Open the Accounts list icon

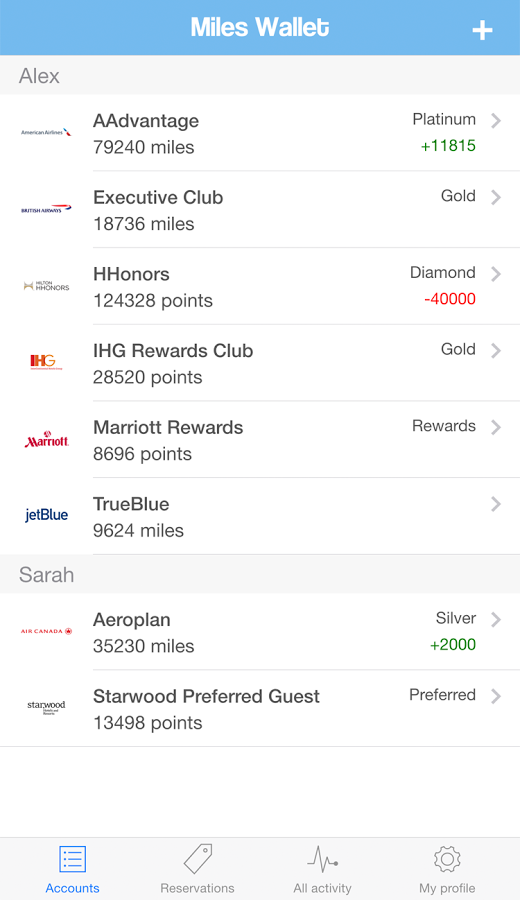click(72, 859)
